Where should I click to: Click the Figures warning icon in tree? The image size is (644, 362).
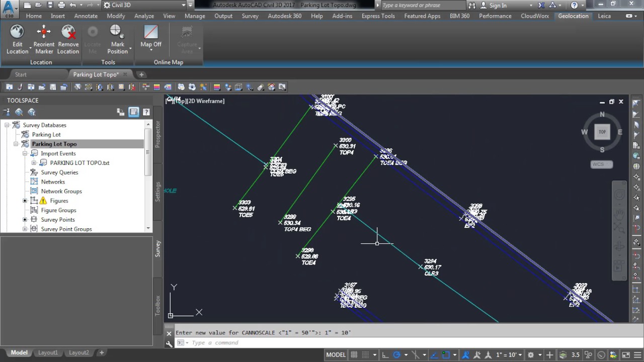pos(43,201)
